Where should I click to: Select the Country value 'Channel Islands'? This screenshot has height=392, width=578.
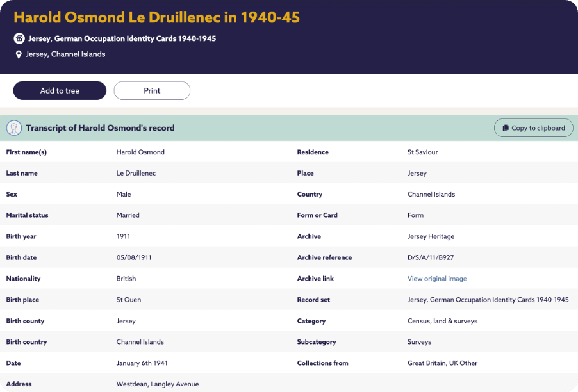431,194
